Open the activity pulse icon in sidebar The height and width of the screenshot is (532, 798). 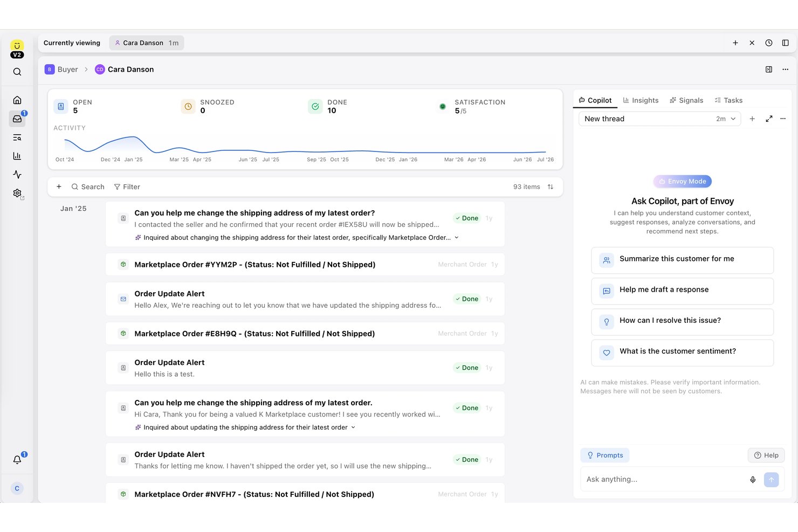tap(17, 175)
